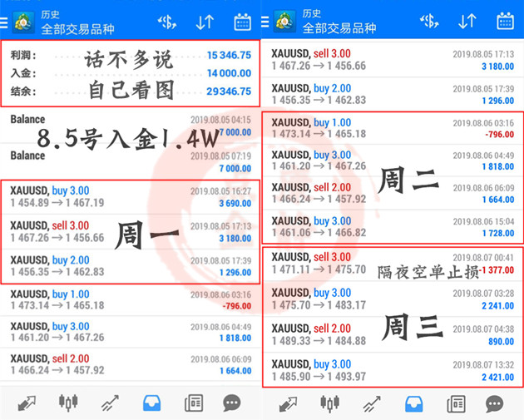Tap the sort arrows icon in right panel header
The height and width of the screenshot is (420, 524).
click(467, 22)
